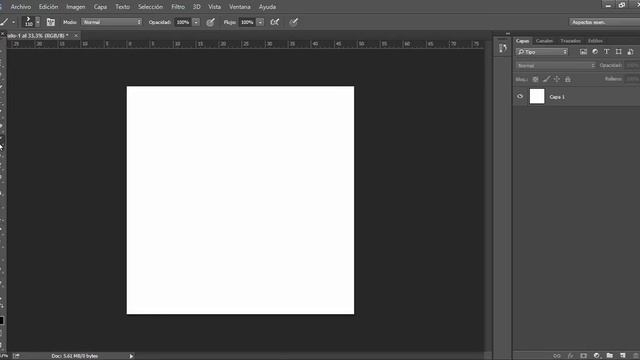The height and width of the screenshot is (360, 640).
Task: Enable pressure for size icon
Action: (293, 22)
